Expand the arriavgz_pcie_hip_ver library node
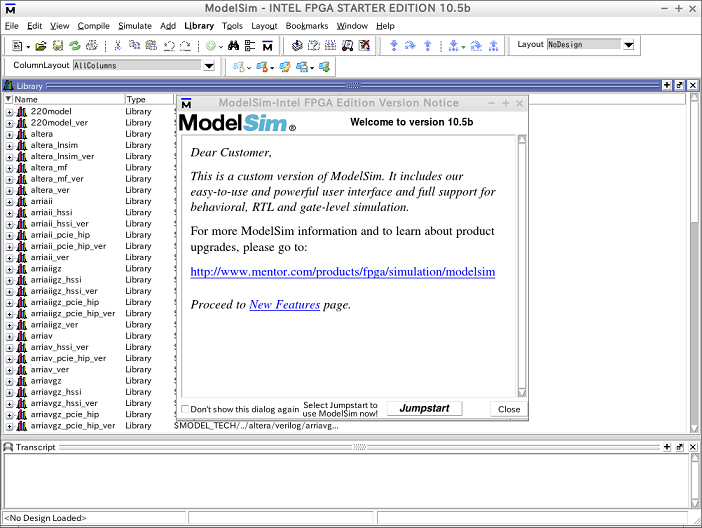This screenshot has height=528, width=702. point(9,426)
